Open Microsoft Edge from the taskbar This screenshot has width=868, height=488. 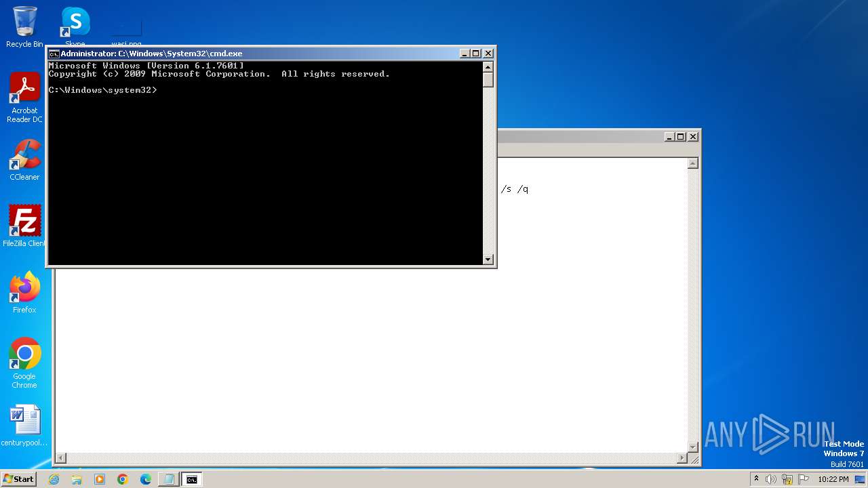point(146,479)
